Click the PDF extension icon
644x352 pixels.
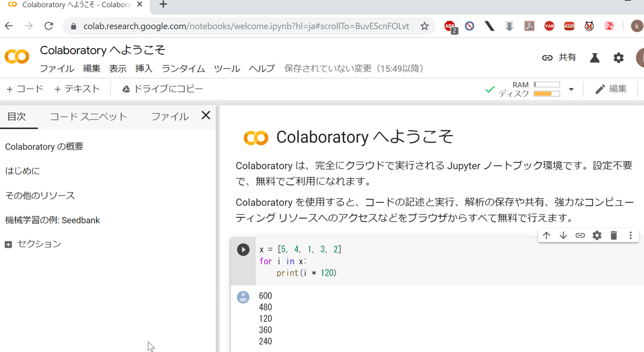point(529,26)
